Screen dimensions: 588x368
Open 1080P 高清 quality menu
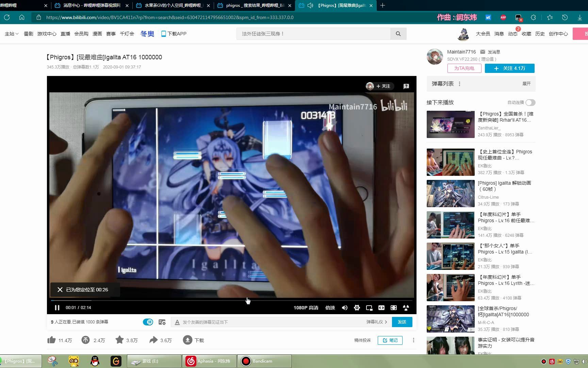(x=306, y=308)
